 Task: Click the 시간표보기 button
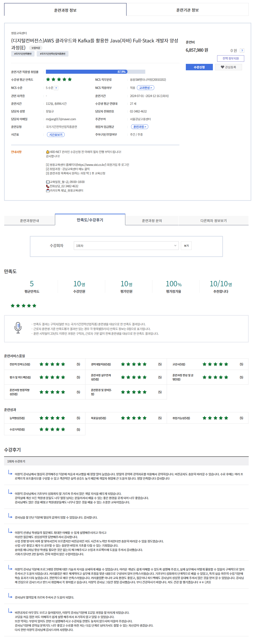coord(56,135)
